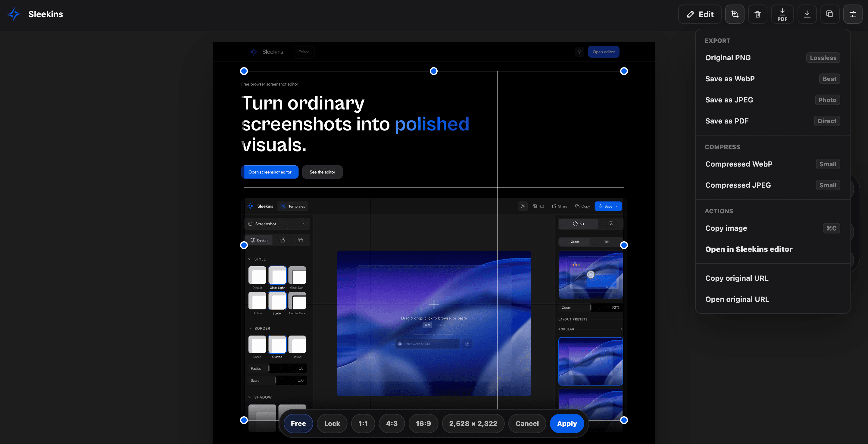
Task: Apply the crop selection
Action: 567,424
